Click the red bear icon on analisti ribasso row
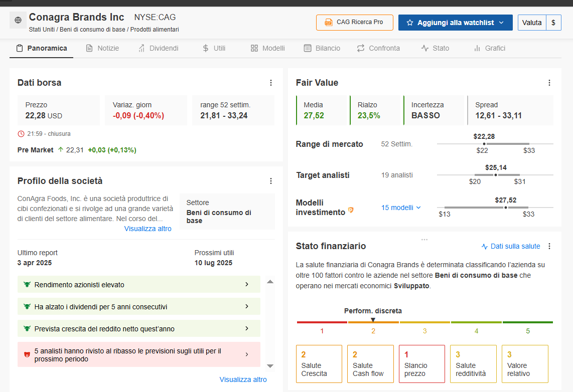 coord(27,354)
